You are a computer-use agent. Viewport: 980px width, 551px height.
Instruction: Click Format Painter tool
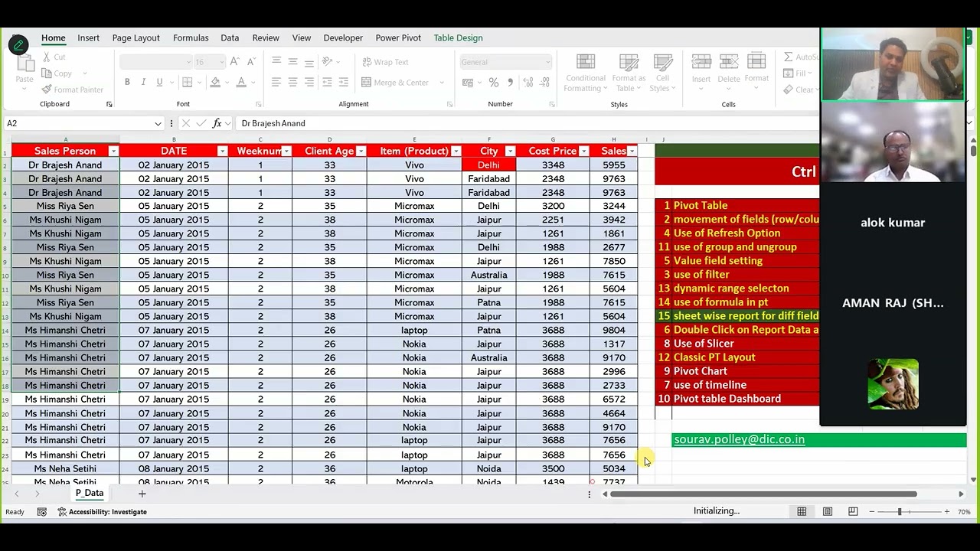[73, 90]
